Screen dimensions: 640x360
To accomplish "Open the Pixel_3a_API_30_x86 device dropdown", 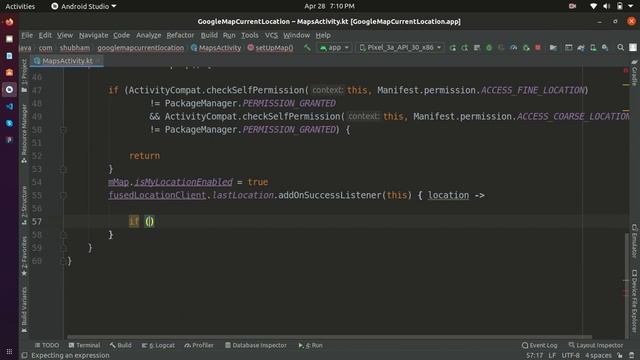I will 400,48.
